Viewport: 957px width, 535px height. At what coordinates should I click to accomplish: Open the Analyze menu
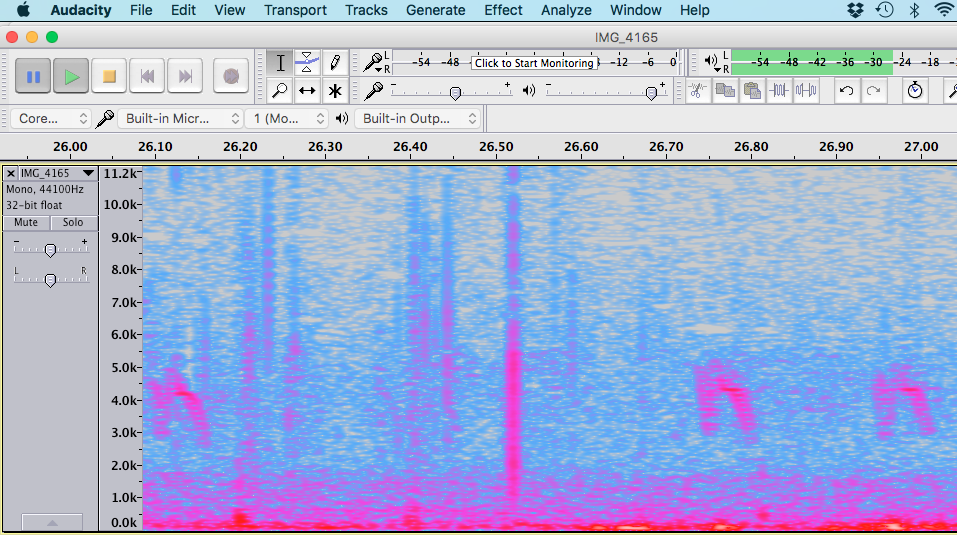[x=566, y=10]
